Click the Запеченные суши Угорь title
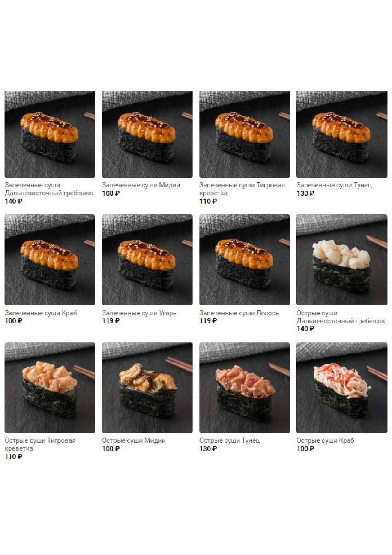This screenshot has width=392, height=555. (139, 313)
